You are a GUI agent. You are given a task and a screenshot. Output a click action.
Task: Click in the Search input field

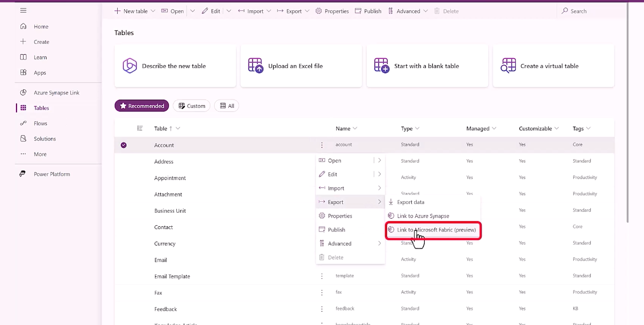pos(593,11)
